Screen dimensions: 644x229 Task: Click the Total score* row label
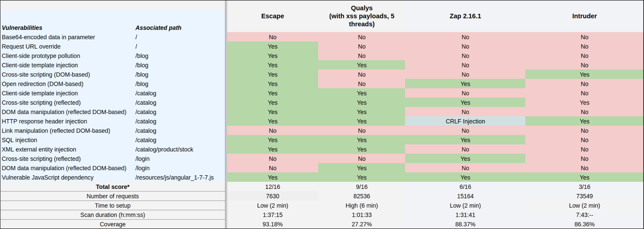pyautogui.click(x=113, y=187)
